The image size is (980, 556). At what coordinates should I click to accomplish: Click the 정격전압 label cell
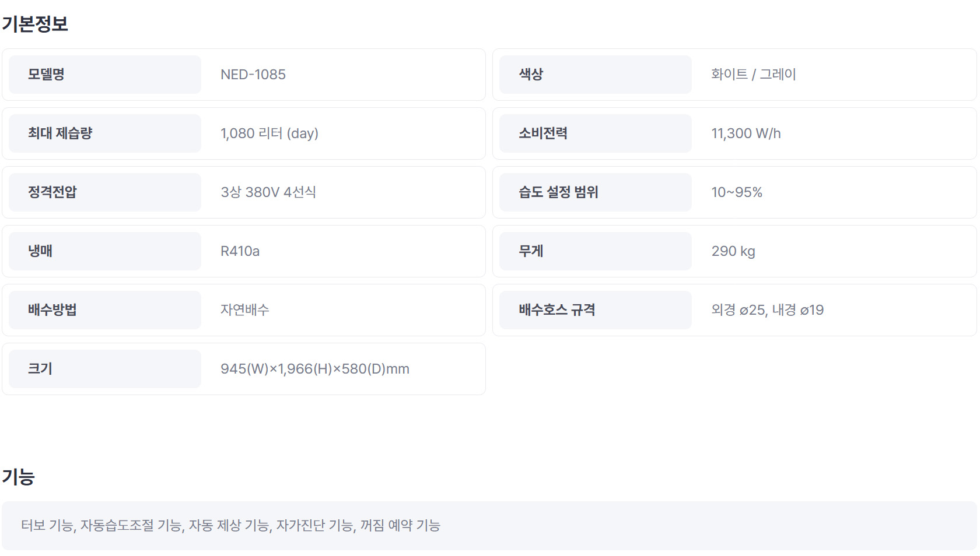[x=105, y=192]
